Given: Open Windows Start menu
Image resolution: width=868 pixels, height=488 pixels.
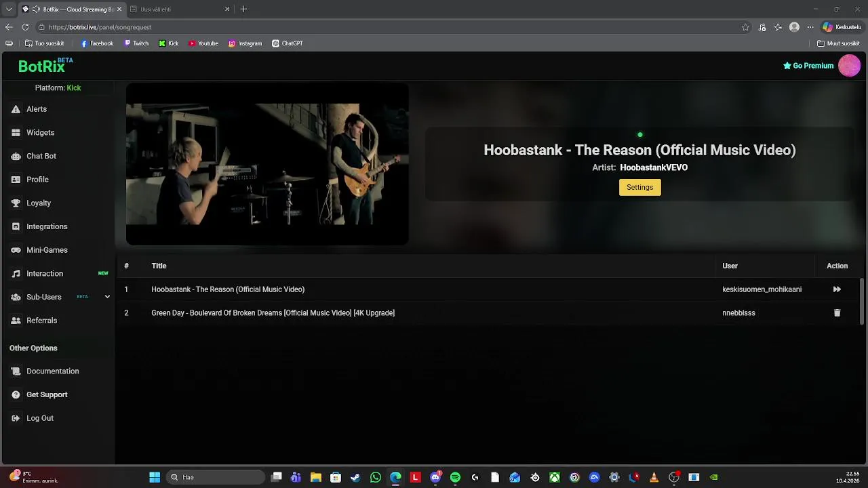Looking at the screenshot, I should click(x=155, y=478).
